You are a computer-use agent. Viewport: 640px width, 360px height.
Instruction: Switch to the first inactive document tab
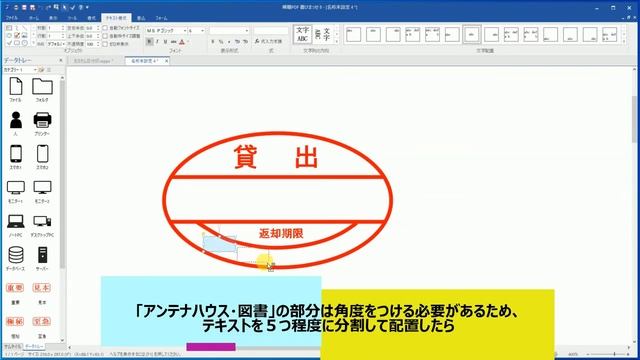coord(93,61)
